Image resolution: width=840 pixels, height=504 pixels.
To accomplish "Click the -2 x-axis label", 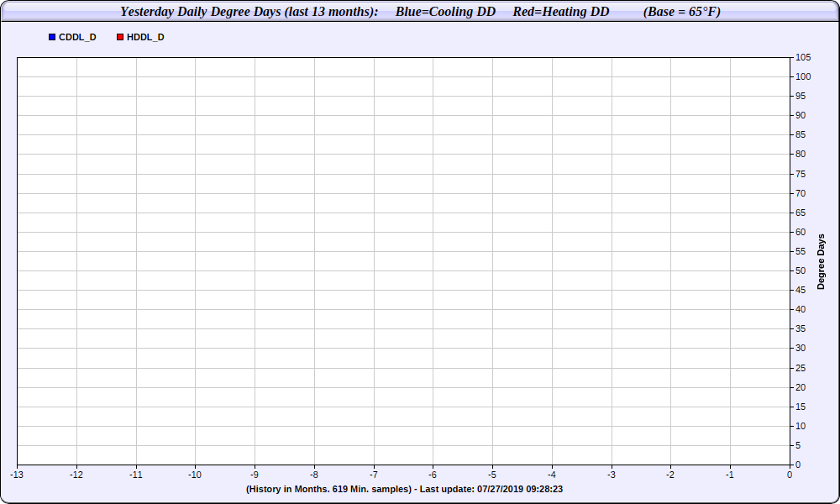I will (670, 475).
